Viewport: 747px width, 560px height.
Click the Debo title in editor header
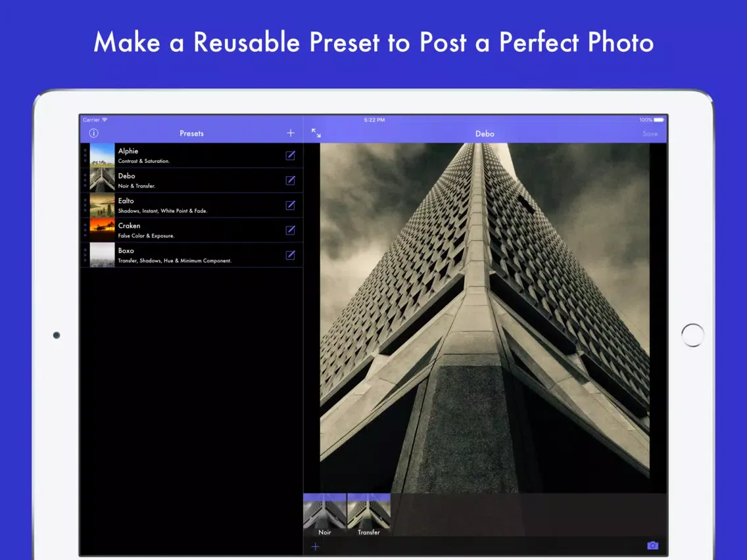click(x=485, y=134)
